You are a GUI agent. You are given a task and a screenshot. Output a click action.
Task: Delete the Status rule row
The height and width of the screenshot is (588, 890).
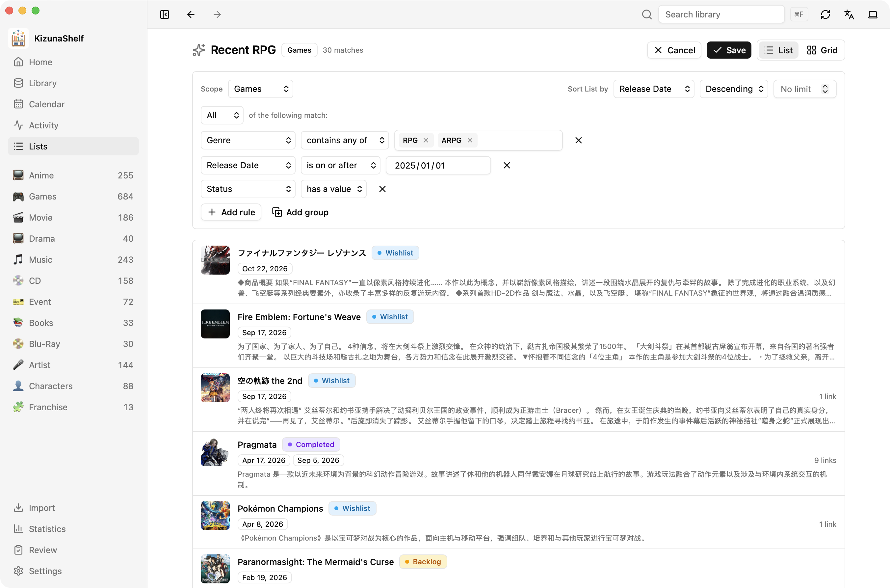pos(382,189)
